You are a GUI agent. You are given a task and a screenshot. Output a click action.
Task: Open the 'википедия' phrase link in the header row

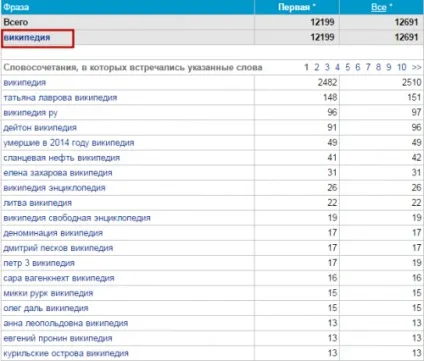[x=27, y=37]
